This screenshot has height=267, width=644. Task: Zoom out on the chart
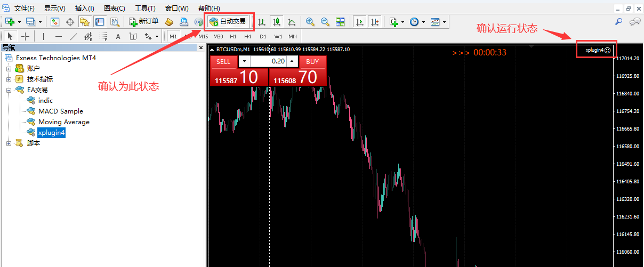325,22
